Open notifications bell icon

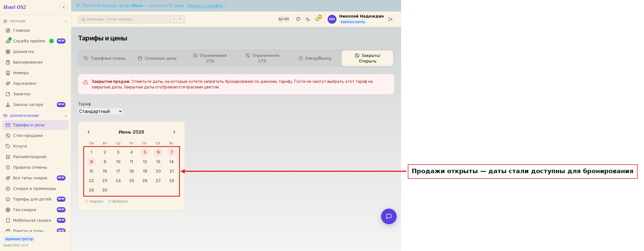pyautogui.click(x=317, y=19)
